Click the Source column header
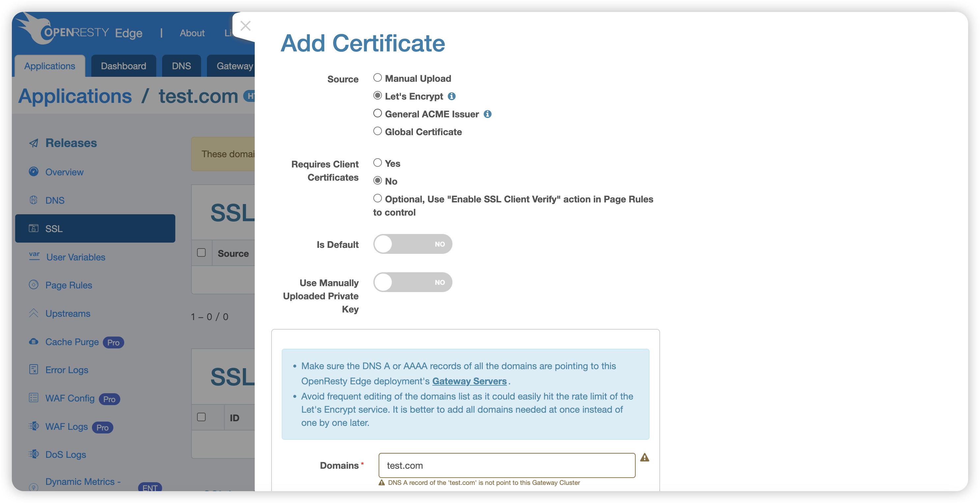This screenshot has width=980, height=503. 233,253
